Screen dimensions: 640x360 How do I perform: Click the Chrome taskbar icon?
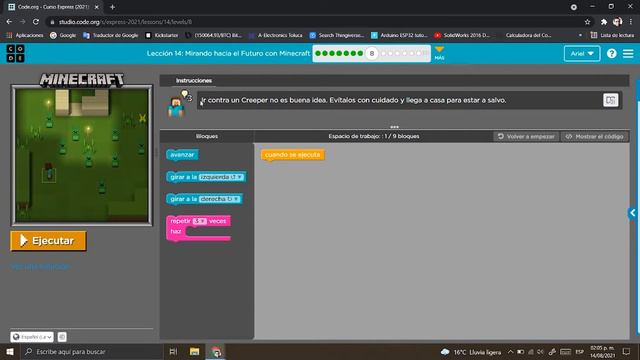tap(216, 351)
